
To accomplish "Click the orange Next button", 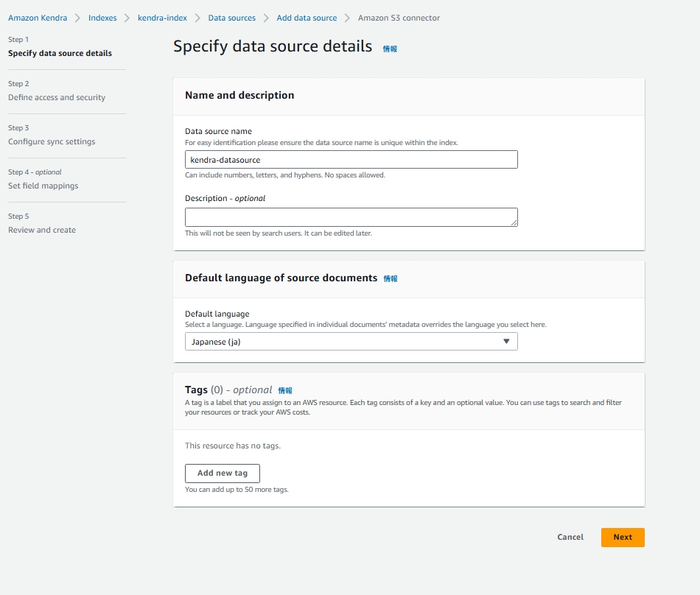I will coord(623,538).
